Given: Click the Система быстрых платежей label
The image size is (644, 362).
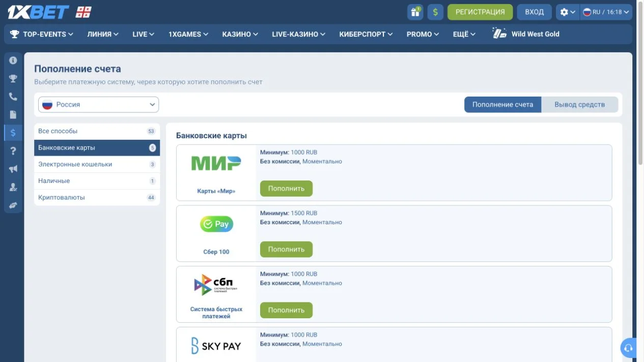Looking at the screenshot, I should point(216,313).
